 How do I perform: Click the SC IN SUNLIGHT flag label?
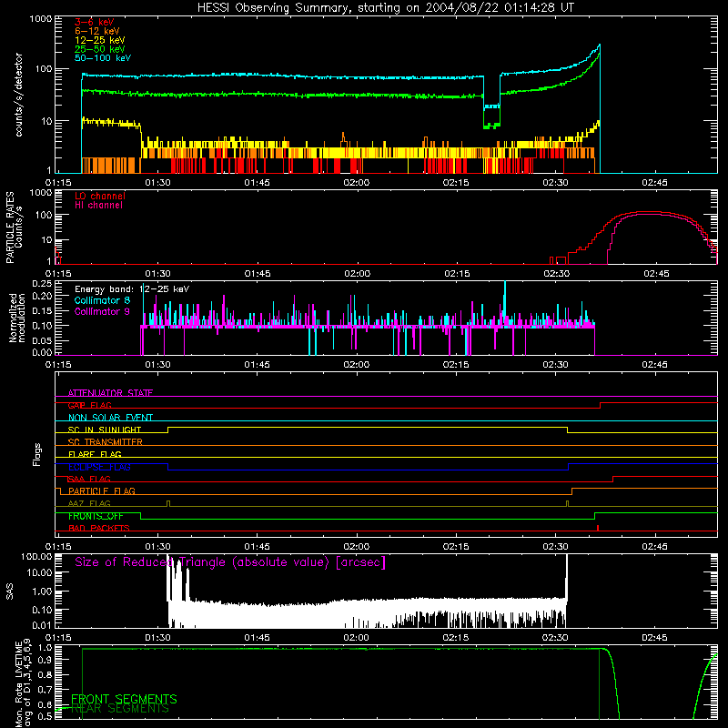coord(105,430)
